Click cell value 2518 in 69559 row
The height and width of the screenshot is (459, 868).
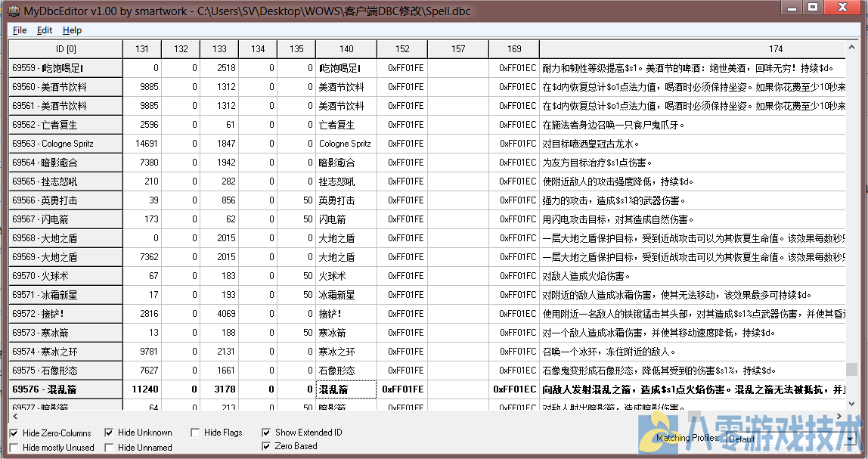click(x=219, y=68)
